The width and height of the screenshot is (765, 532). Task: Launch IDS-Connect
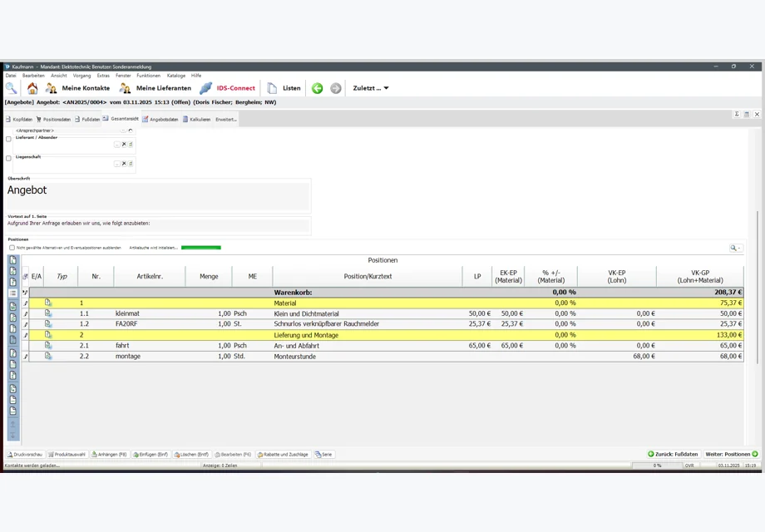pyautogui.click(x=228, y=88)
